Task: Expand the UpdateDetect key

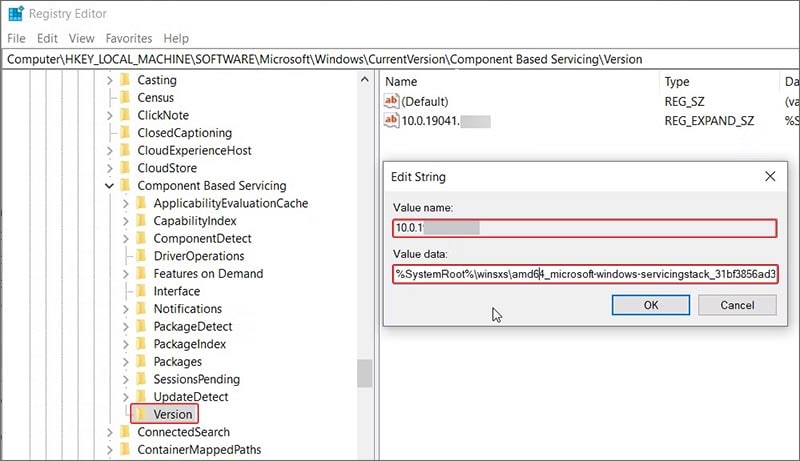Action: point(126,397)
